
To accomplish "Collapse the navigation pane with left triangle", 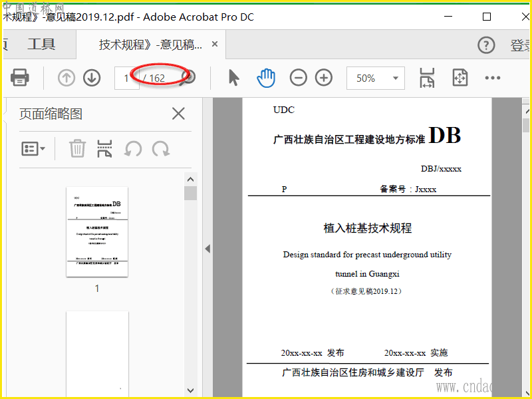I will (x=207, y=249).
